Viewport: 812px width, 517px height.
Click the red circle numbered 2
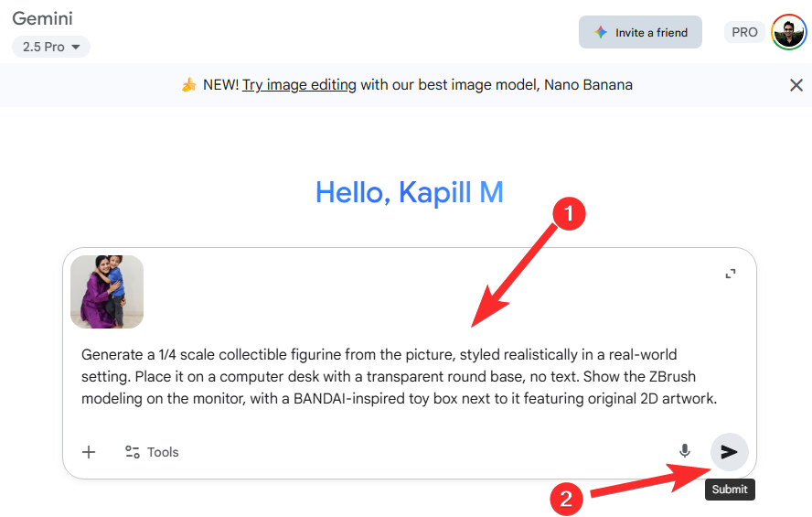coord(567,499)
